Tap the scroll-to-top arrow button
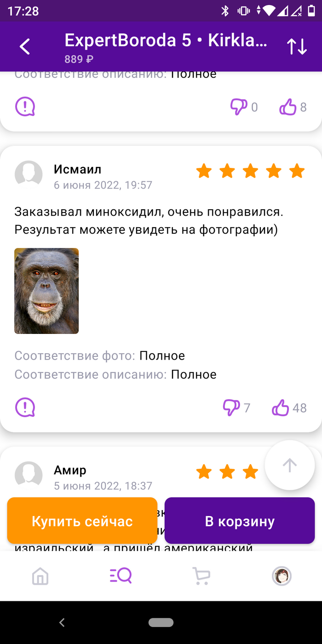The width and height of the screenshot is (322, 644). point(290,465)
